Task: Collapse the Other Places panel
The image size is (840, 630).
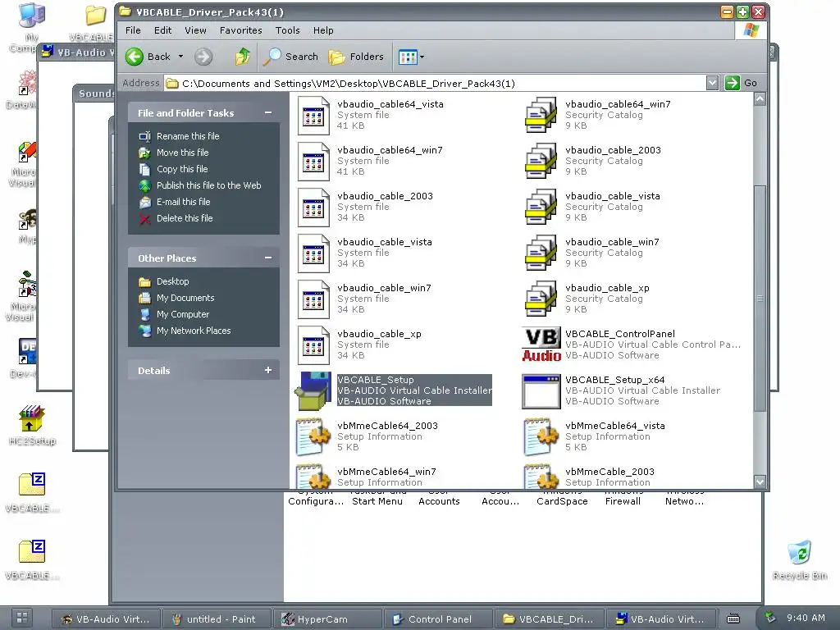Action: coord(268,258)
